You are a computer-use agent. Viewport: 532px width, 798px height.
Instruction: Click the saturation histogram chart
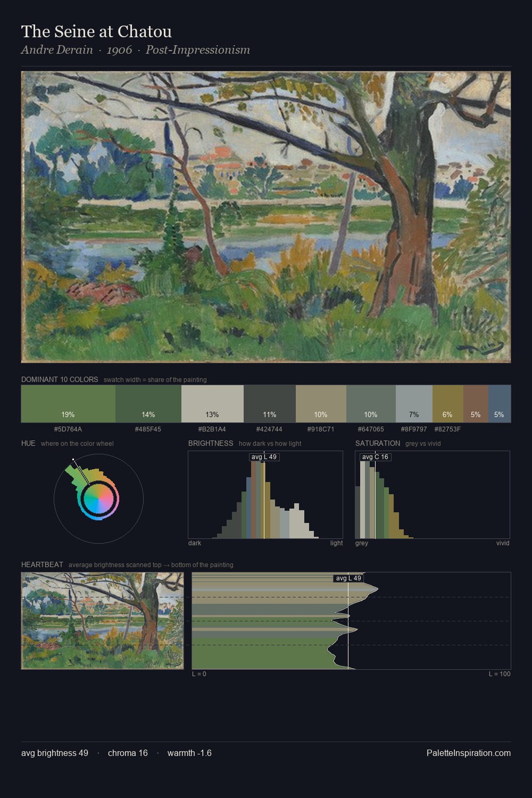pos(433,495)
